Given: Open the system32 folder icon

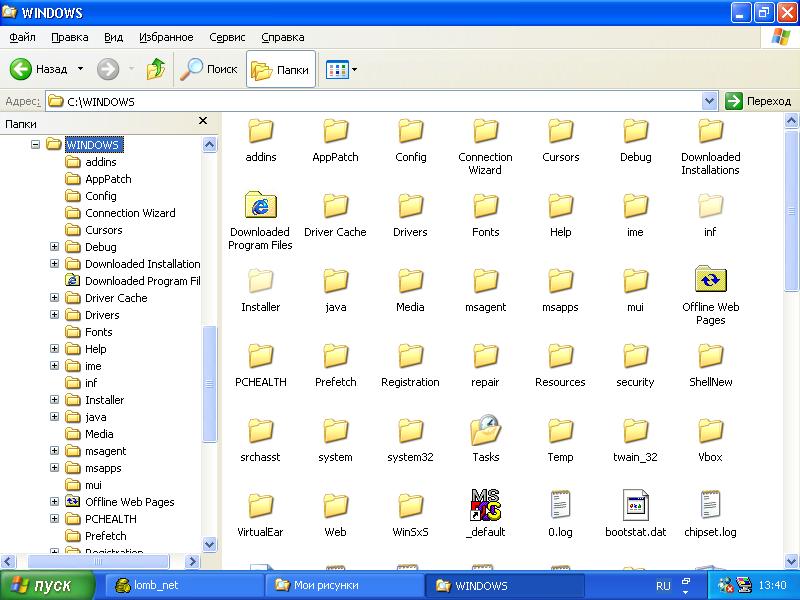Looking at the screenshot, I should 410,430.
